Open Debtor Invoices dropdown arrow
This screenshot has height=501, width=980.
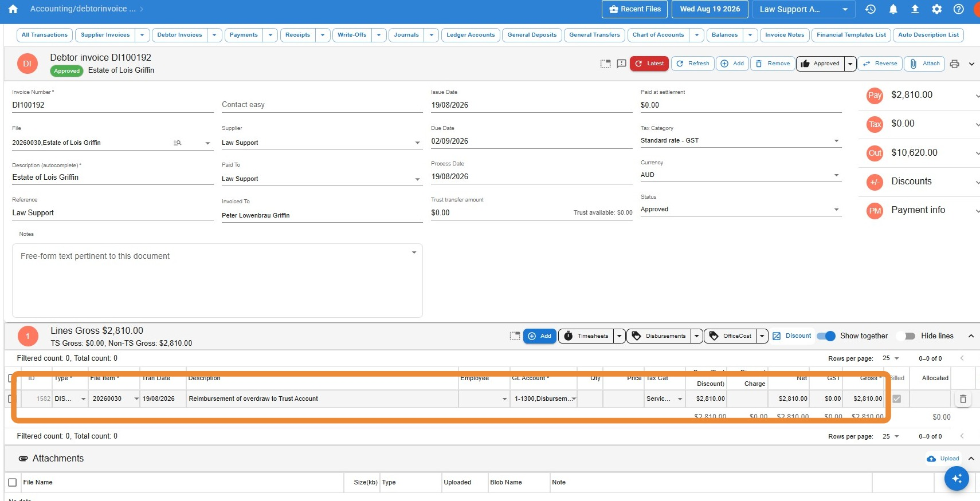click(x=214, y=35)
